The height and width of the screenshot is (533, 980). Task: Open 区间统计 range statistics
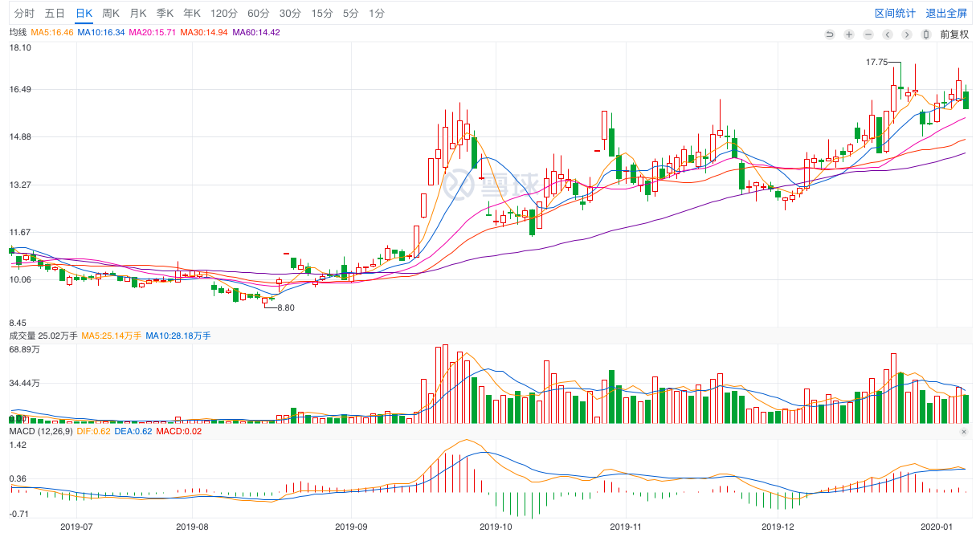click(x=895, y=14)
